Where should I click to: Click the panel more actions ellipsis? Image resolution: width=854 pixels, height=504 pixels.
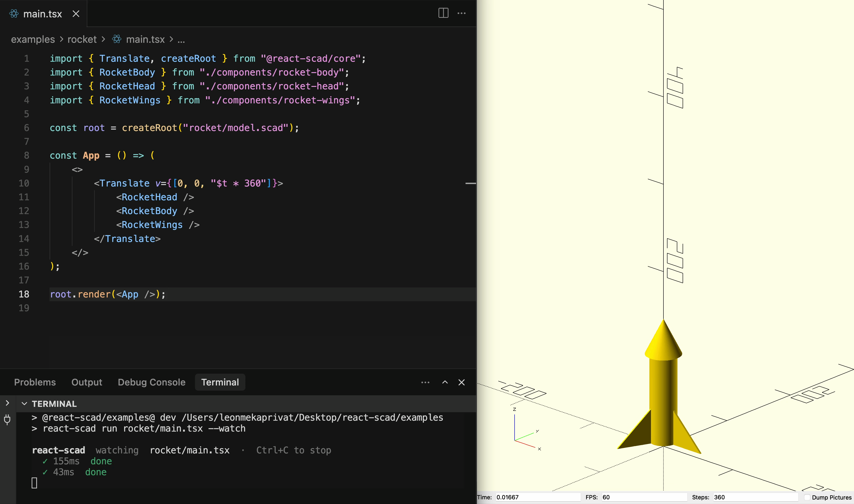tap(425, 382)
